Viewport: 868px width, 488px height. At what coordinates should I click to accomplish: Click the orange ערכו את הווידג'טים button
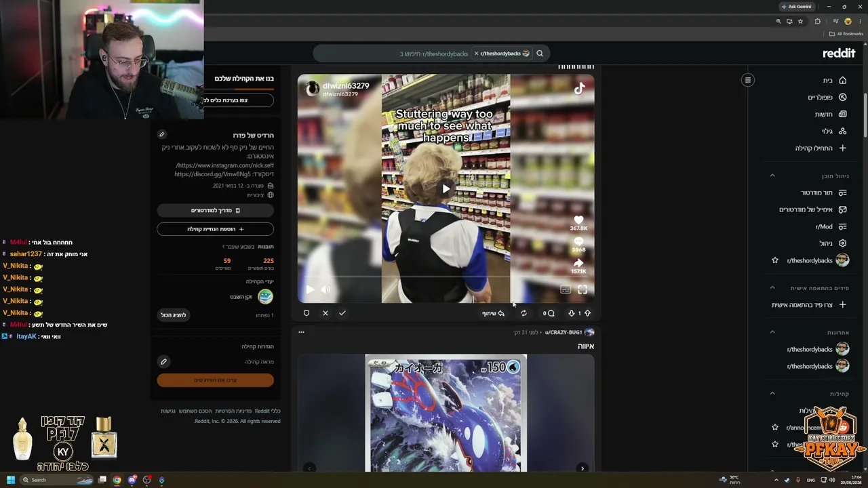[x=216, y=380]
